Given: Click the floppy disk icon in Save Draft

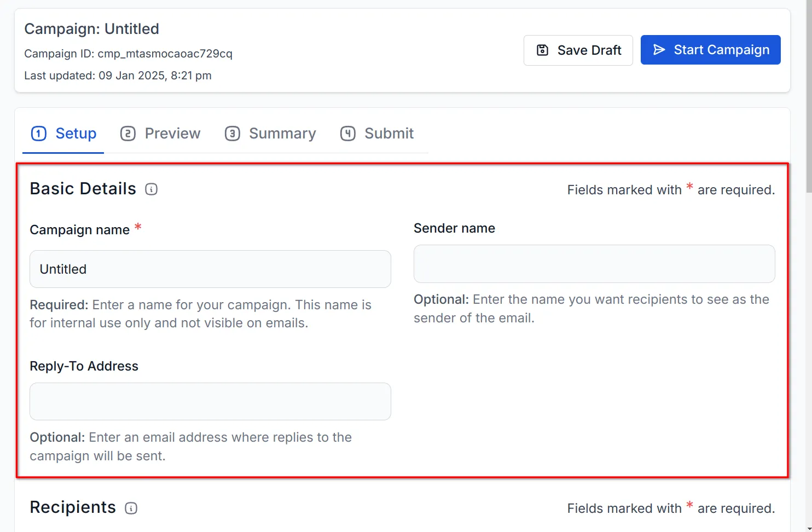Looking at the screenshot, I should pyautogui.click(x=542, y=50).
